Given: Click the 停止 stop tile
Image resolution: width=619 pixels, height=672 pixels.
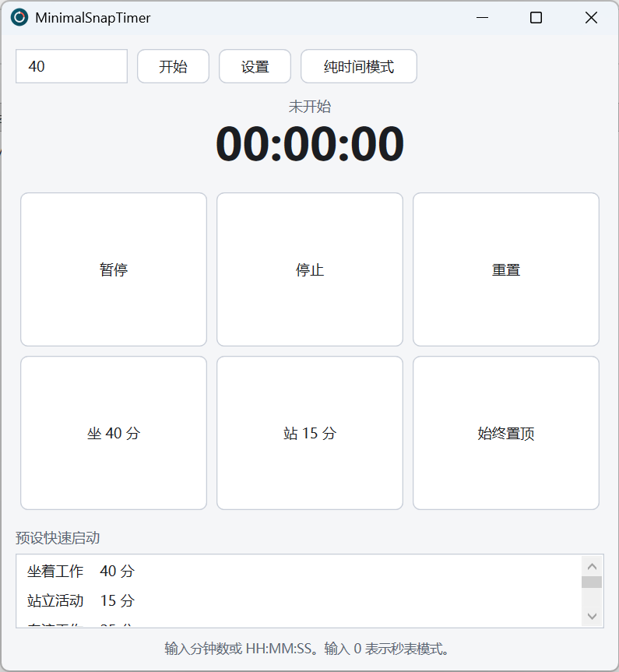Looking at the screenshot, I should coord(310,269).
